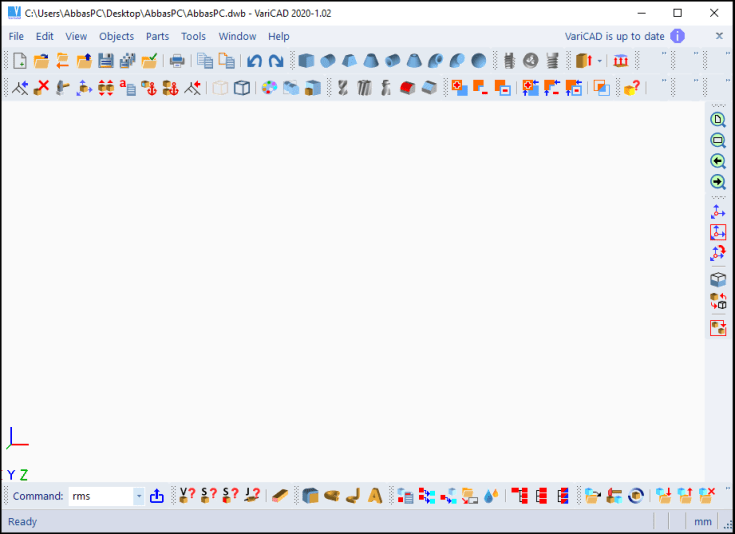Insert a sphere solid
The image size is (735, 534).
click(x=479, y=61)
